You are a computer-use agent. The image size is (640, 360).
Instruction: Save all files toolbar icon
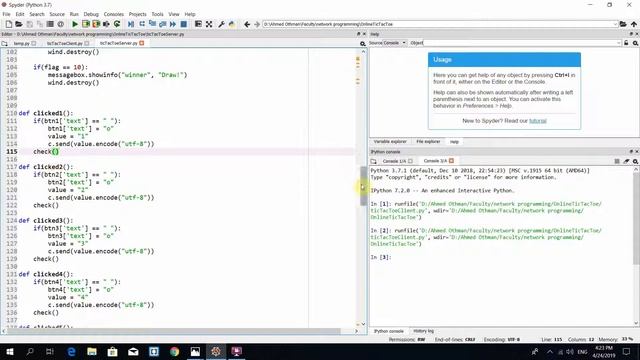tap(40, 24)
